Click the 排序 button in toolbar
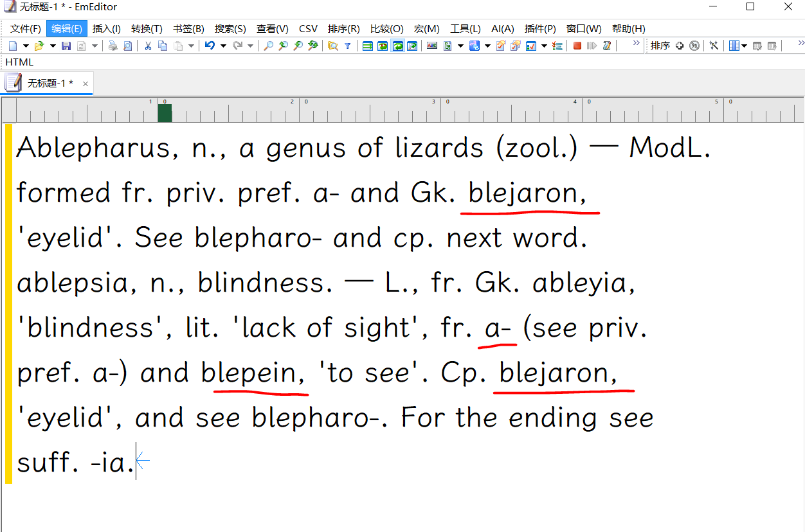The width and height of the screenshot is (805, 532). pos(660,46)
